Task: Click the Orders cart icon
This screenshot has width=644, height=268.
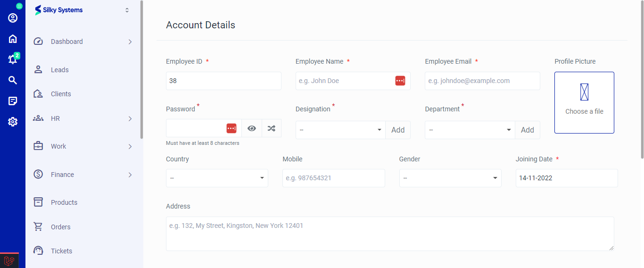Action: pyautogui.click(x=38, y=227)
